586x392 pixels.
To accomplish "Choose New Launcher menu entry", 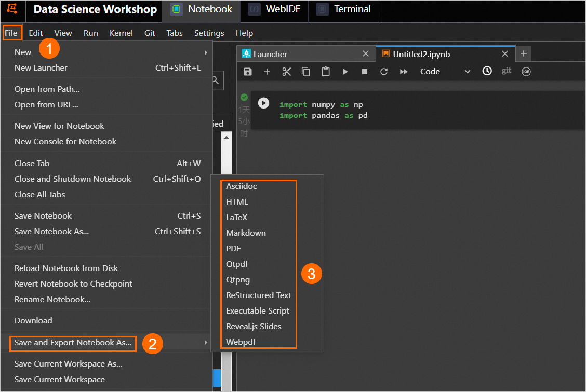I will pyautogui.click(x=106, y=68).
